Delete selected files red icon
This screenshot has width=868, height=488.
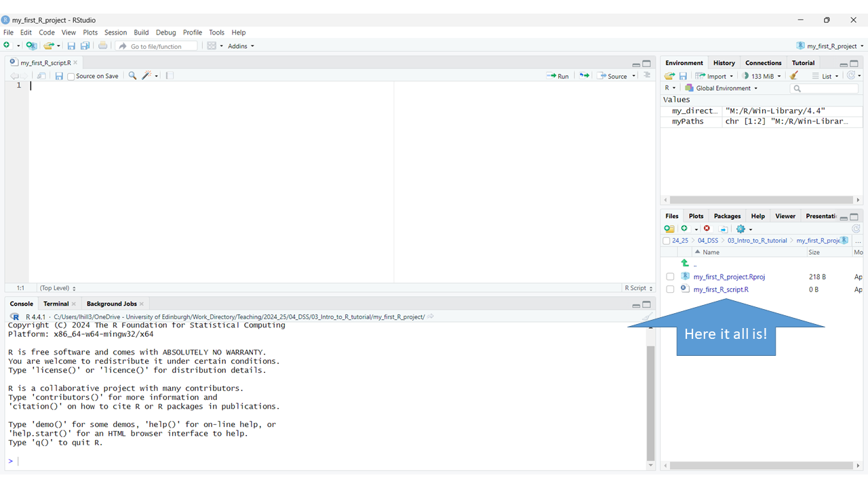click(707, 229)
